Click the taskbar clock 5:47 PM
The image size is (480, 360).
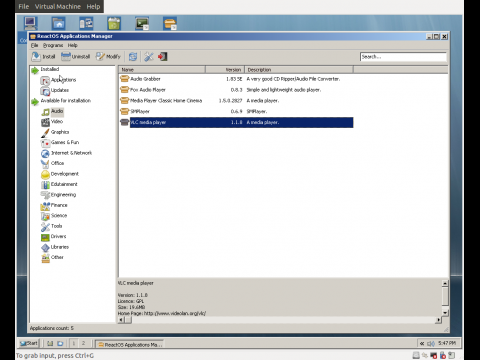coord(447,343)
